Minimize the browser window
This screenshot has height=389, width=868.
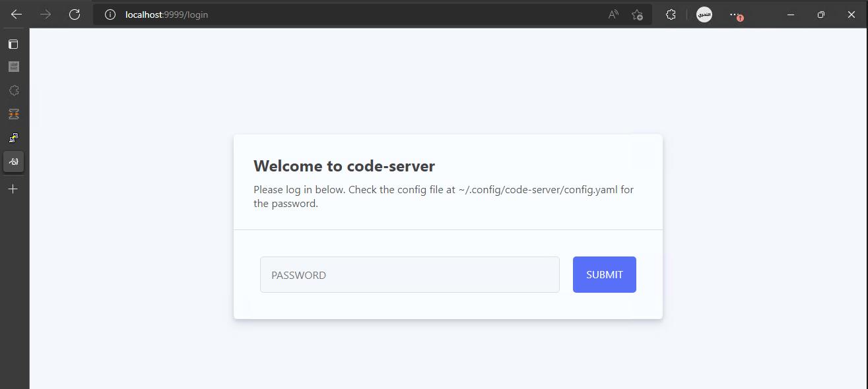click(x=791, y=15)
